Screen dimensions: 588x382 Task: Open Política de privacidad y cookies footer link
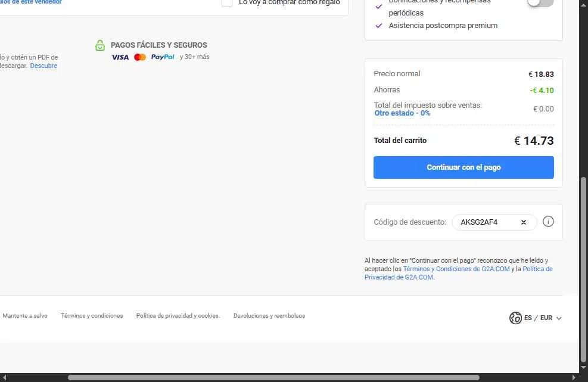pyautogui.click(x=178, y=316)
